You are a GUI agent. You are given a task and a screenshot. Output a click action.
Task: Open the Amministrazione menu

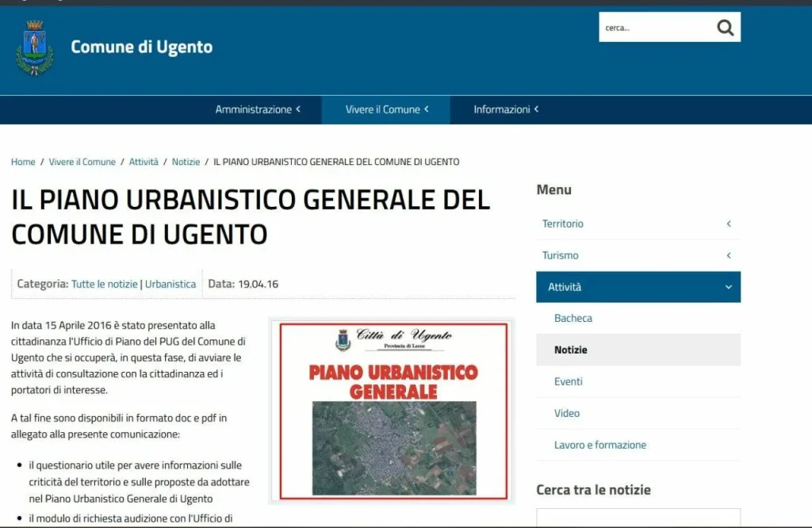pyautogui.click(x=258, y=109)
